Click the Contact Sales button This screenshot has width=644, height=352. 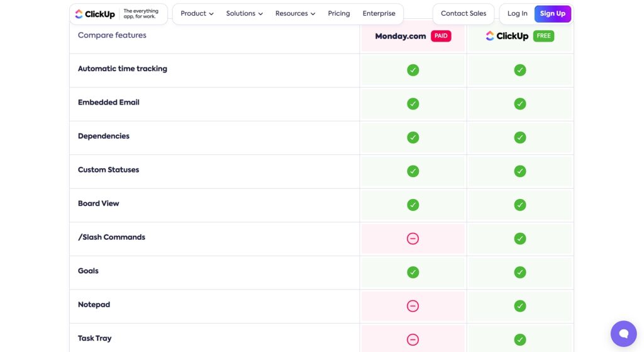(464, 14)
